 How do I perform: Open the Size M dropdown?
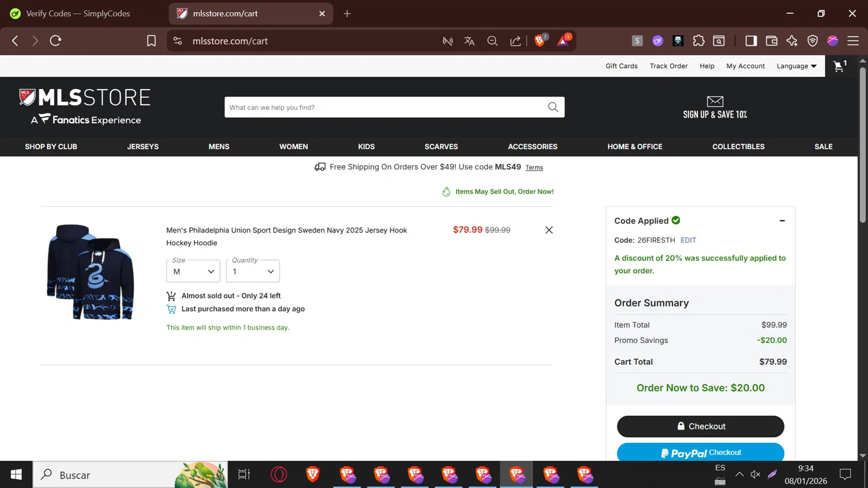coord(193,271)
